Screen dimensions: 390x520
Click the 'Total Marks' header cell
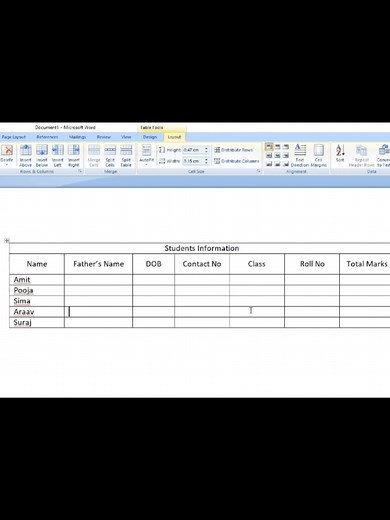tap(365, 264)
